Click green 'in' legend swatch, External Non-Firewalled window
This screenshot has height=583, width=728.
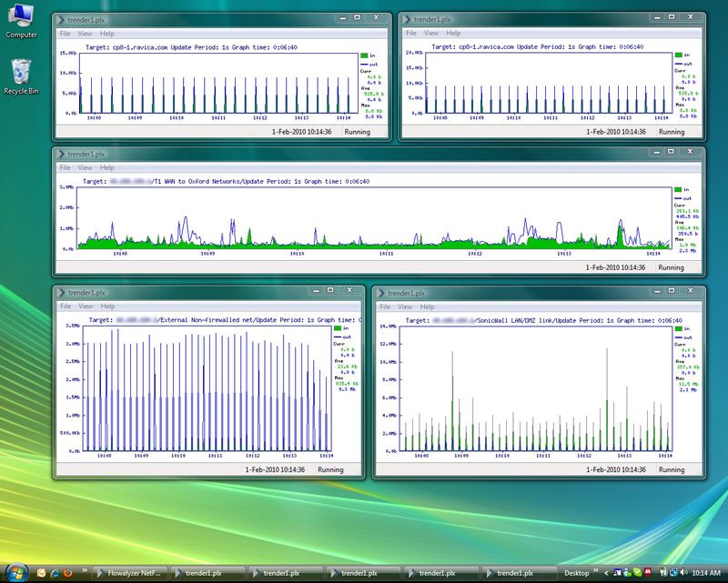tap(337, 328)
